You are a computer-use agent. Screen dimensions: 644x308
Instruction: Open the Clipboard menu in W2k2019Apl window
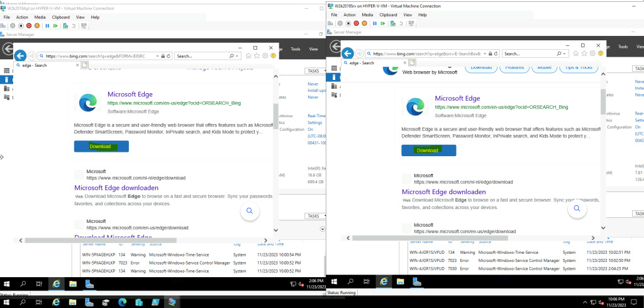click(61, 17)
